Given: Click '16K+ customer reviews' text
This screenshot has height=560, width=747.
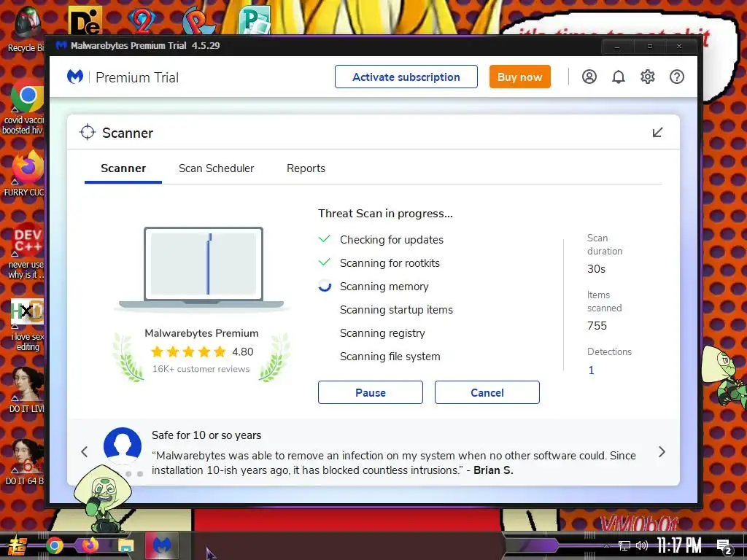Looking at the screenshot, I should 201,369.
